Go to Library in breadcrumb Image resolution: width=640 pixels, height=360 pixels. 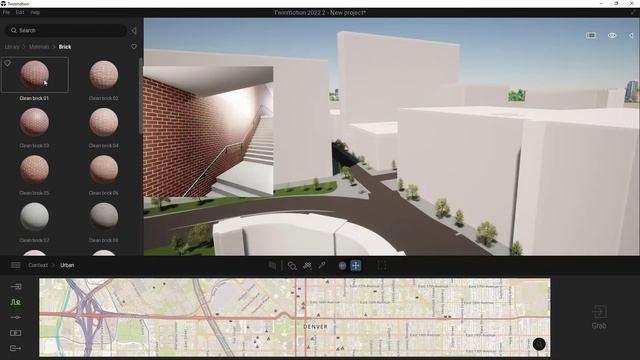tap(12, 47)
